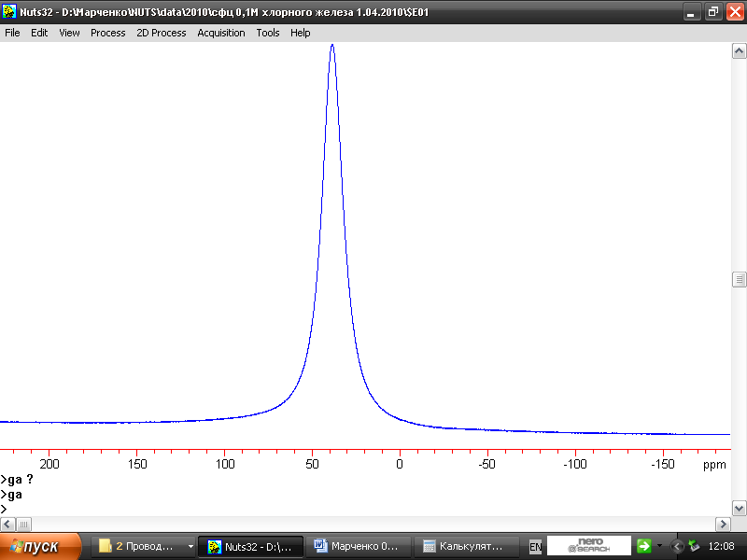
Task: Click the -100 label on ppm axis
Action: tap(574, 464)
